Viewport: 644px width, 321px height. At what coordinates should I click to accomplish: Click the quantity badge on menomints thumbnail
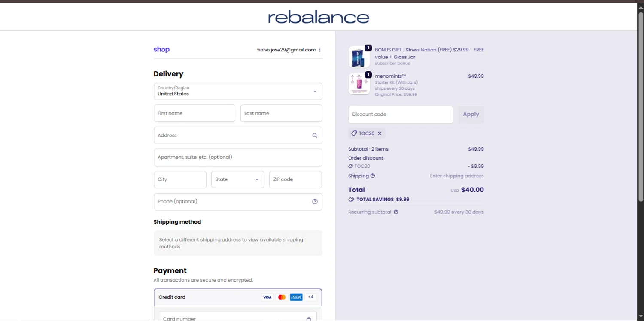[x=368, y=75]
